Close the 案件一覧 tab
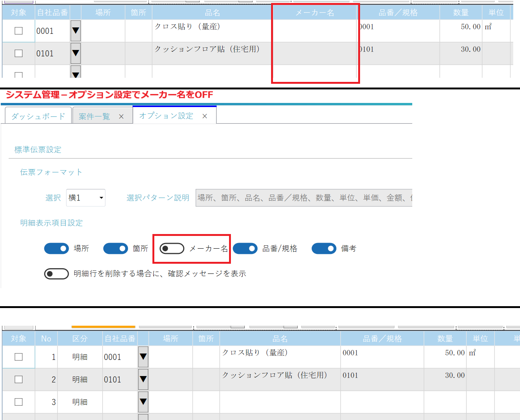Image resolution: width=520 pixels, height=420 pixels. [x=121, y=117]
